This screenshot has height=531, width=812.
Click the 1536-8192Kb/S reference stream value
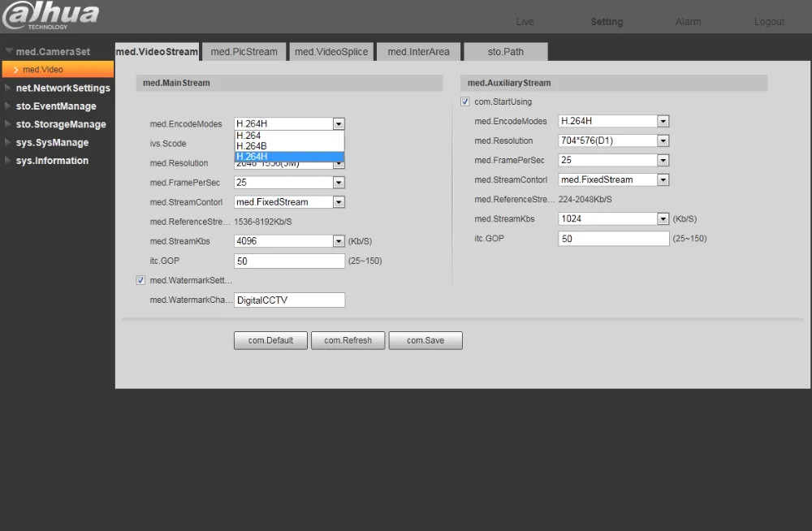point(263,222)
